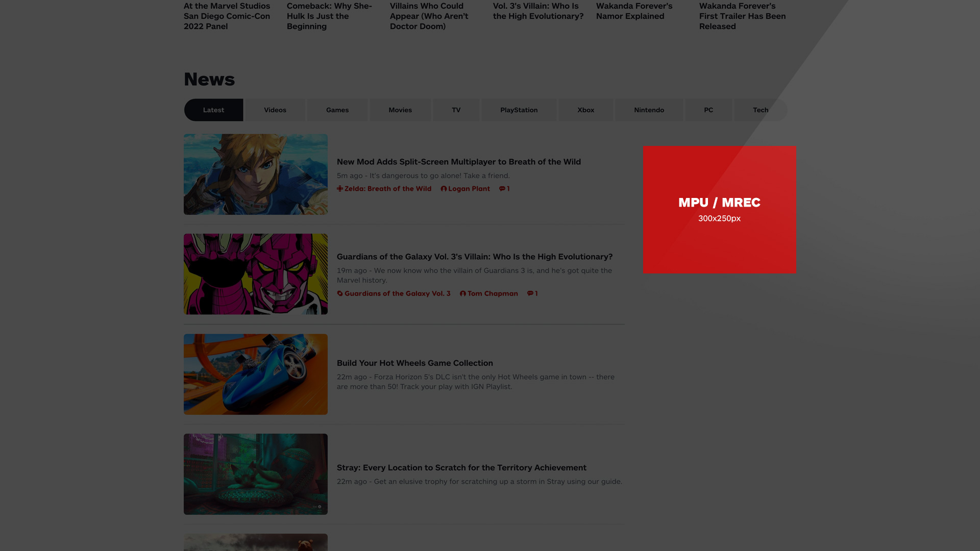Open the Wakanda Forever's Namor Explained headline
Image resolution: width=980 pixels, height=551 pixels.
[x=634, y=11]
